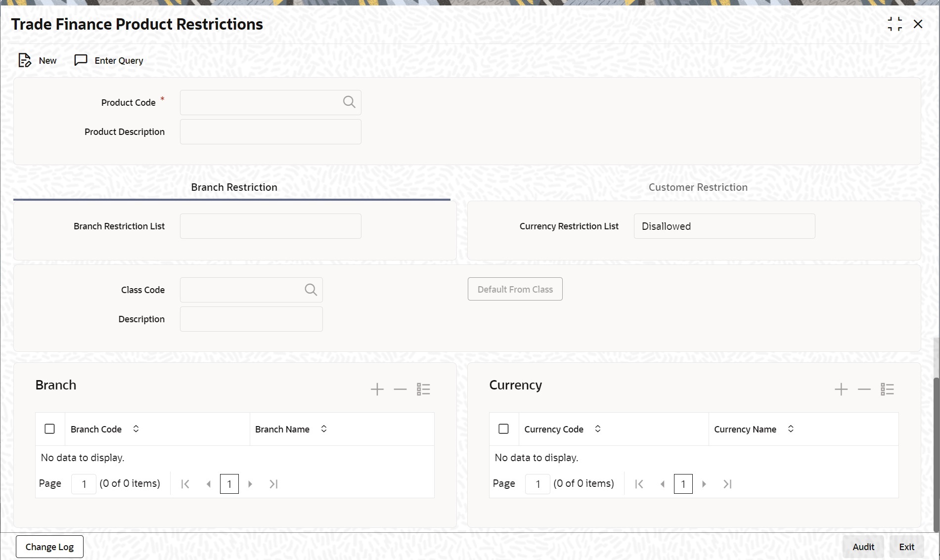
Task: Click the Default From Class button
Action: (x=515, y=290)
